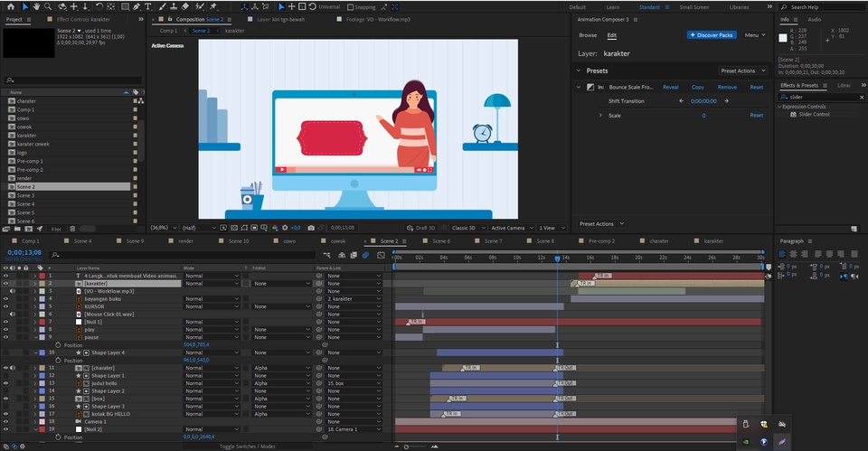Select the Rectangle shape tool

[125, 6]
